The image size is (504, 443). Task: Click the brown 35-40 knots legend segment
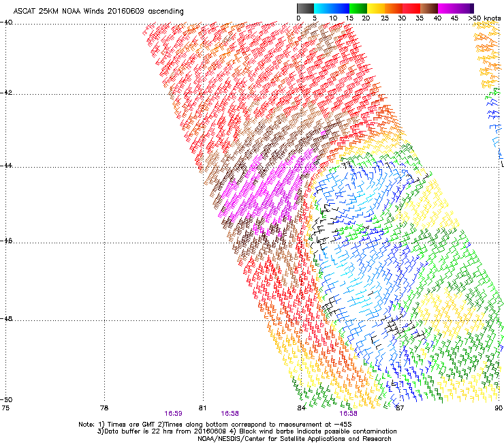(429, 8)
